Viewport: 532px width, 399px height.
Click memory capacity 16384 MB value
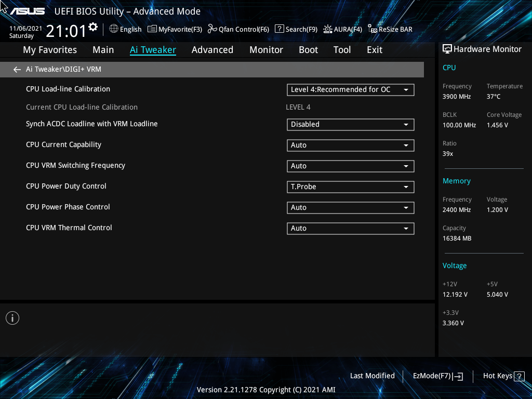click(x=457, y=238)
